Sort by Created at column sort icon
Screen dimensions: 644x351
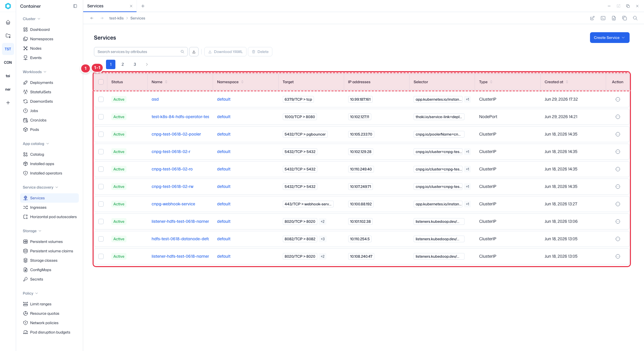pos(567,82)
